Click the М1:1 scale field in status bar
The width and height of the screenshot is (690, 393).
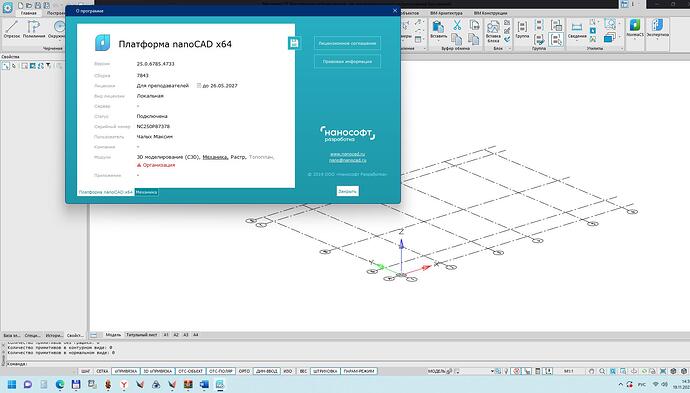point(569,371)
